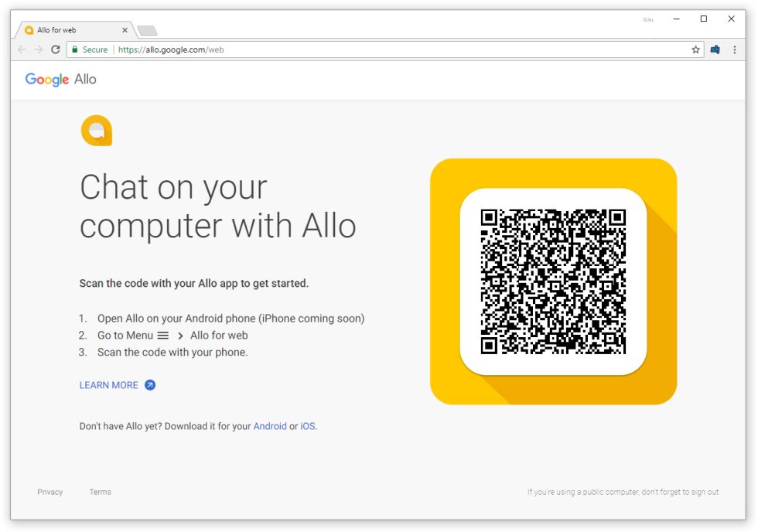Screen dimensions: 758x532
Task: Open the Privacy footer link
Action: tap(50, 492)
